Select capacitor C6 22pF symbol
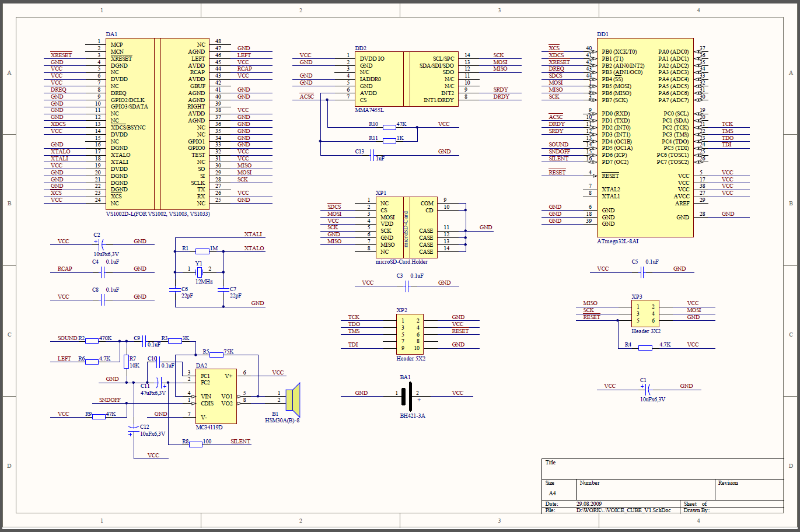This screenshot has width=800, height=532. pyautogui.click(x=174, y=289)
